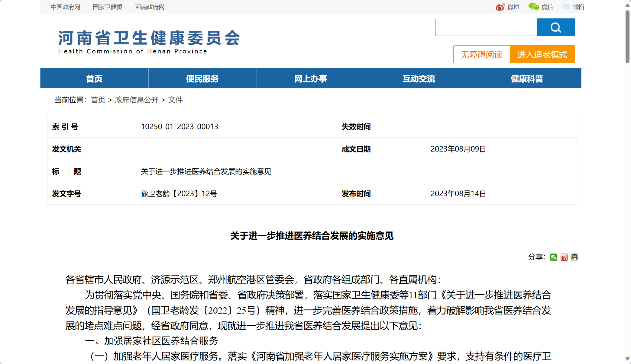Select the 网上办事 navigation menu

click(311, 78)
